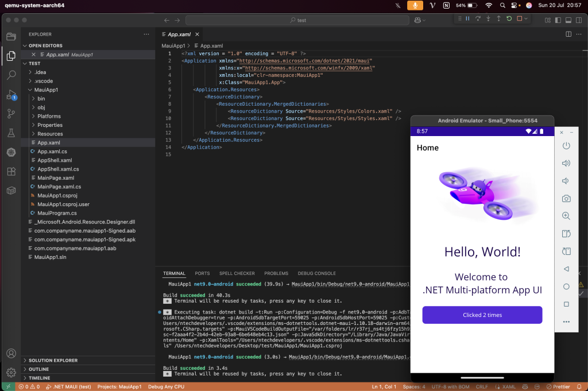Image resolution: width=588 pixels, height=391 pixels.
Task: Open the Kubernetes helm-wheel view
Action: pos(11,152)
